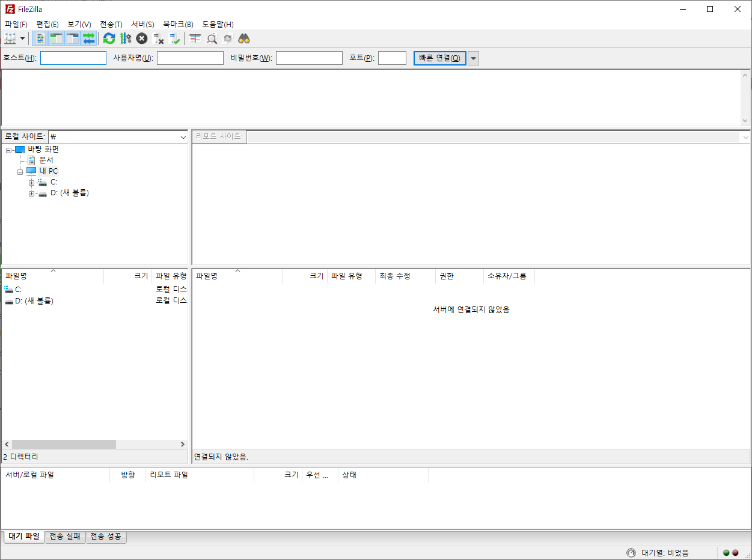Focus the 사용자명 input field
Viewport: 752px width, 560px height.
(190, 58)
